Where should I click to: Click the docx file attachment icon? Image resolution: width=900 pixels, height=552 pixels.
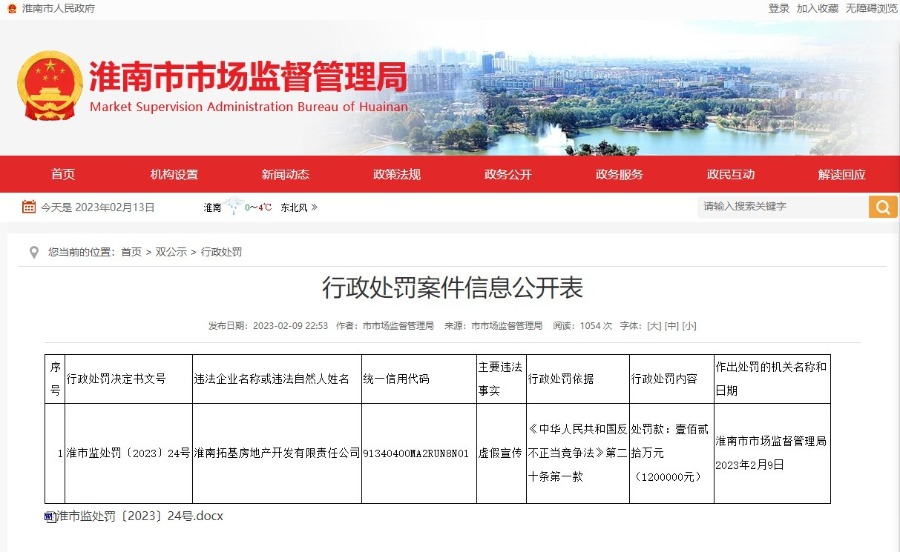[x=50, y=516]
